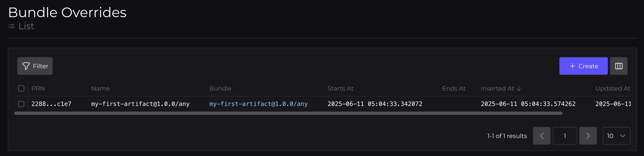Open the column visibility settings icon

coord(618,66)
